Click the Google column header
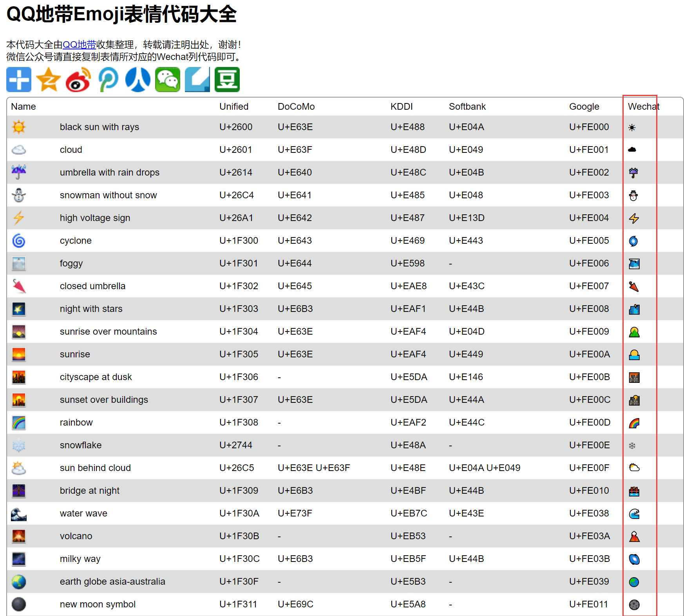The image size is (684, 616). 584,107
